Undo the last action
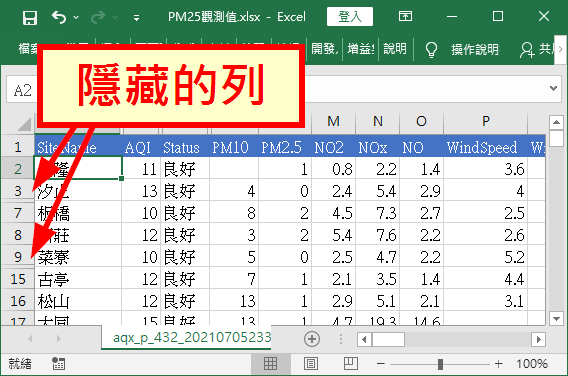This screenshot has height=376, width=568. point(59,17)
